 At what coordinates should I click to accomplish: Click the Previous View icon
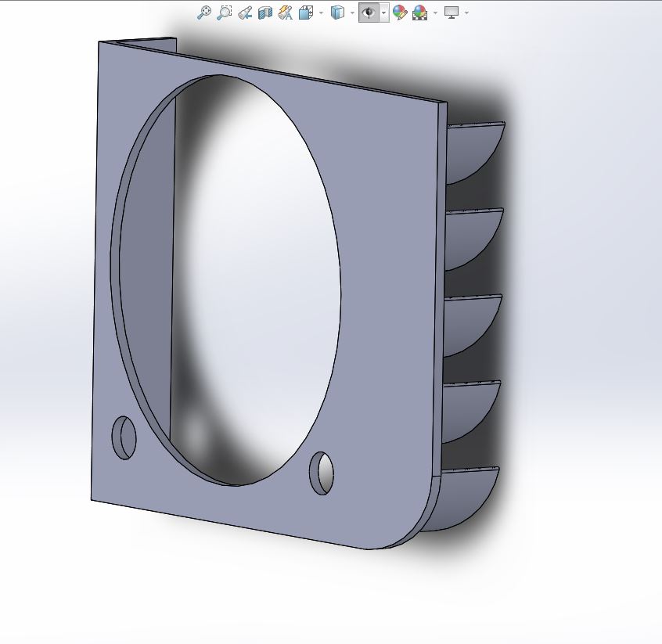[245, 13]
